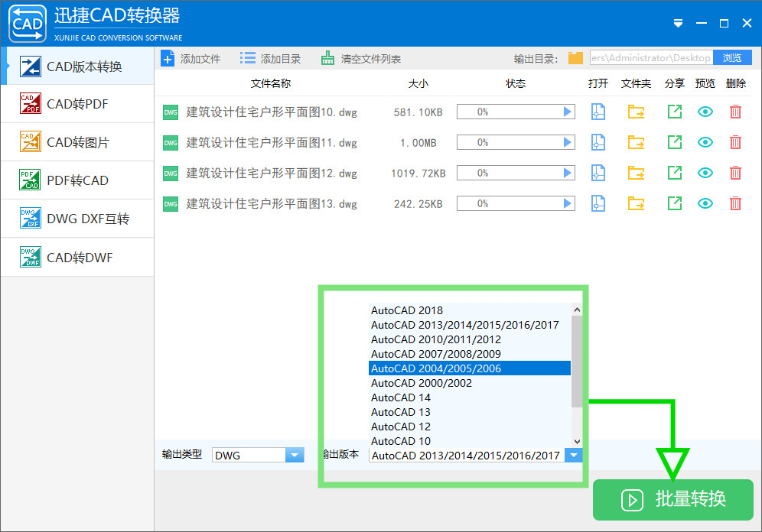
Task: Click the yellow output folder icon
Action: [x=575, y=58]
